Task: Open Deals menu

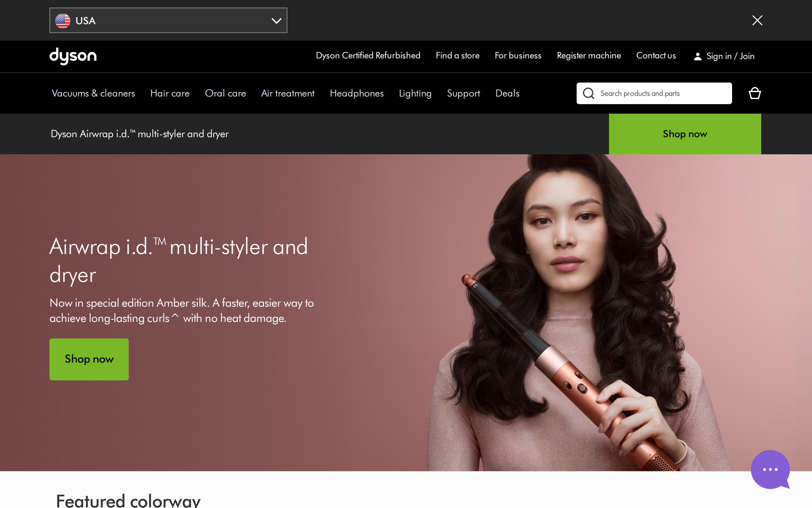Action: [507, 93]
